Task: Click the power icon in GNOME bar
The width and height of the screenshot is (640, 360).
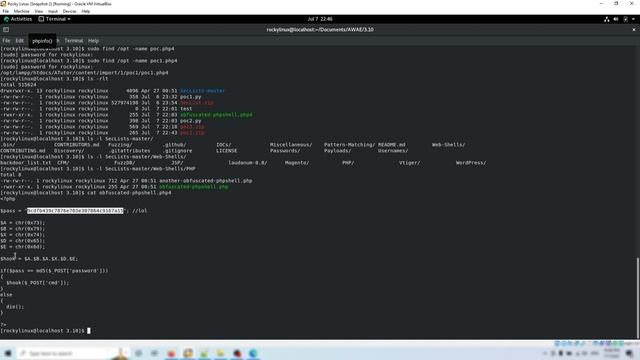Action: click(625, 19)
